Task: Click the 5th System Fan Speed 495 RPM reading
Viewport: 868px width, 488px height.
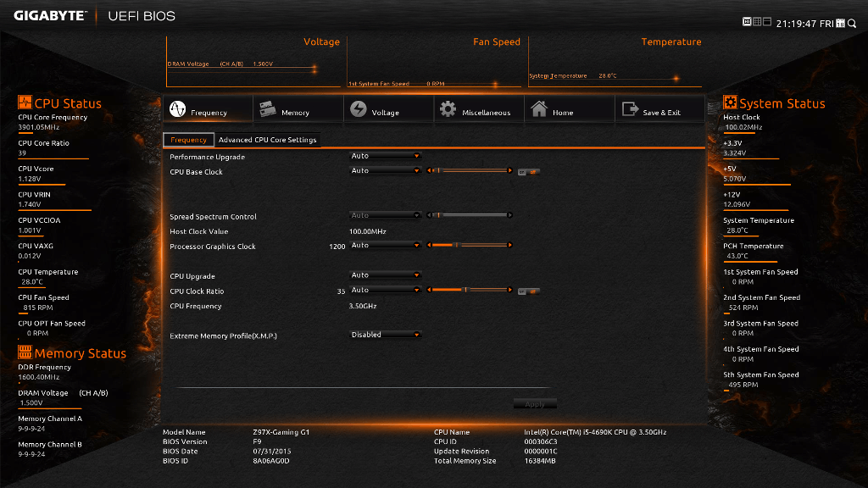Action: pos(743,385)
